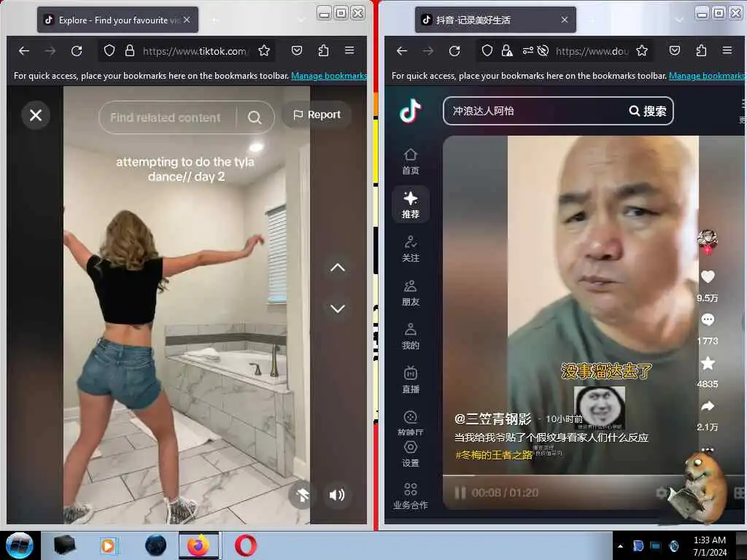The height and width of the screenshot is (560, 747).
Task: Open 关注 following in Douyin sidebar
Action: [x=411, y=249]
